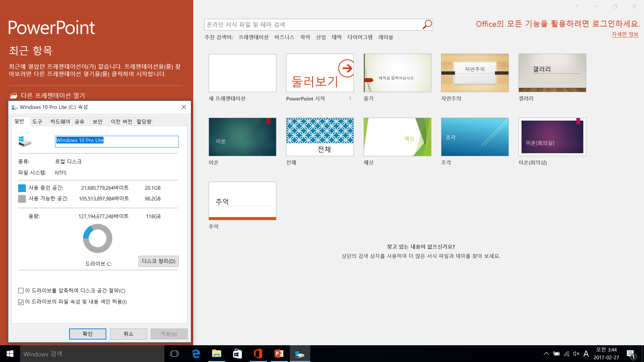Viewport: 644px width, 362px height.
Task: Click the taskbar clock showing 오전 3:44
Action: pos(606,354)
